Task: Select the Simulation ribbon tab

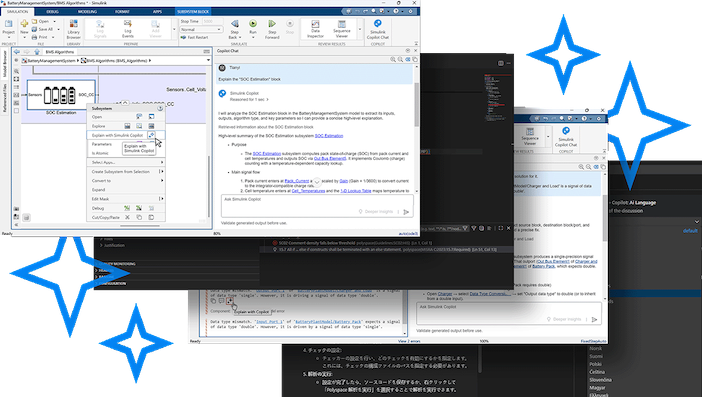Action: coord(17,12)
